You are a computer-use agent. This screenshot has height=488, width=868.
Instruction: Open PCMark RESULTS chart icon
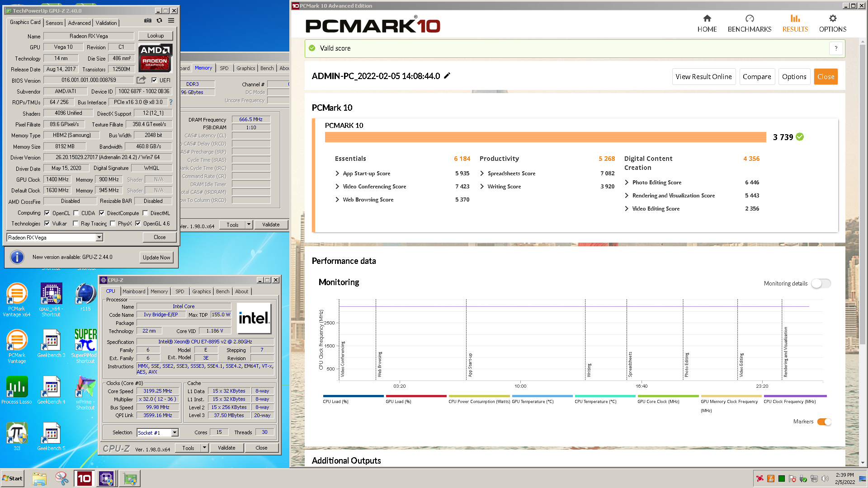point(795,19)
